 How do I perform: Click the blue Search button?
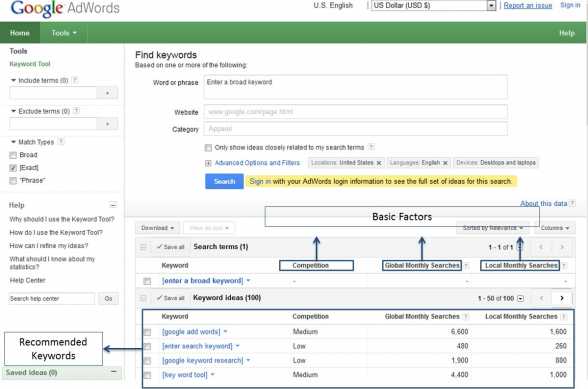[x=224, y=182]
